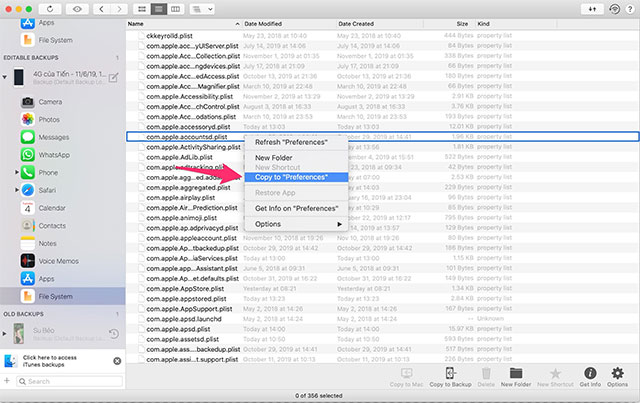Click the sidebar Search field

click(69, 381)
